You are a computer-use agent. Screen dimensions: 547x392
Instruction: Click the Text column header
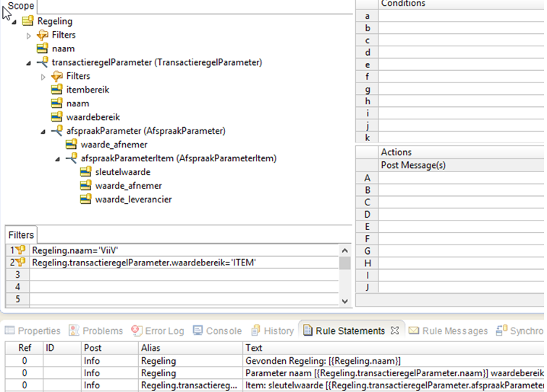click(394, 348)
